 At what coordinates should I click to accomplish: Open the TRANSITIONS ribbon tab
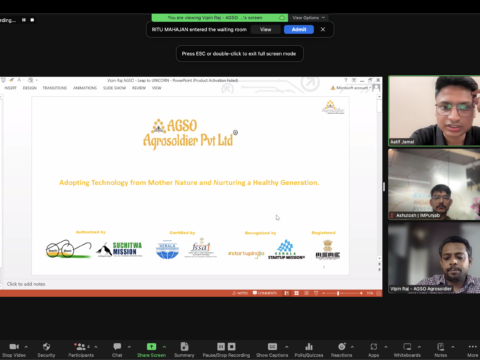point(55,88)
